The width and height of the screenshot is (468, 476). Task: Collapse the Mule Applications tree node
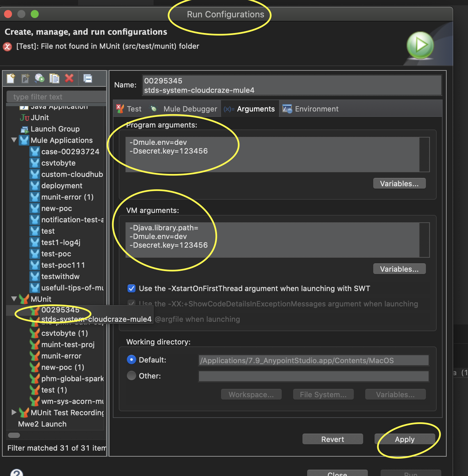14,140
